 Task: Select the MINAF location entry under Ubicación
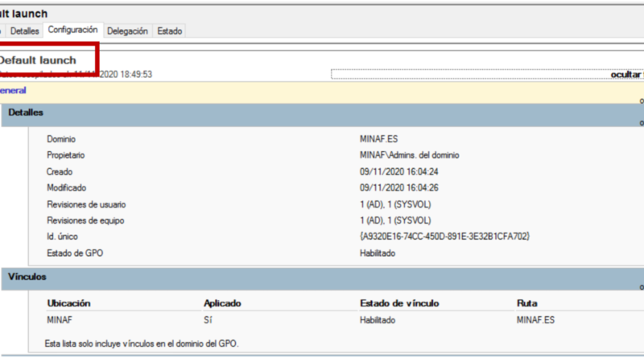(59, 320)
